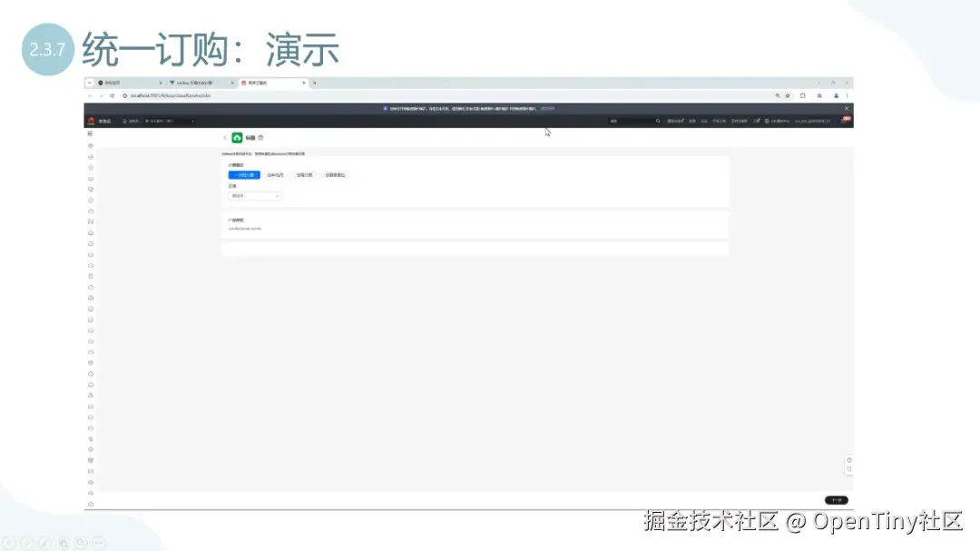Click the magnifier icon in the header search
Screen dimensions: 980x551
658,121
